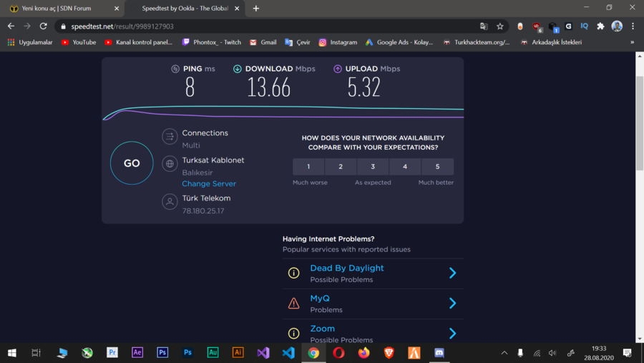Click the G extension icon
The width and height of the screenshot is (644, 363).
coord(568,26)
